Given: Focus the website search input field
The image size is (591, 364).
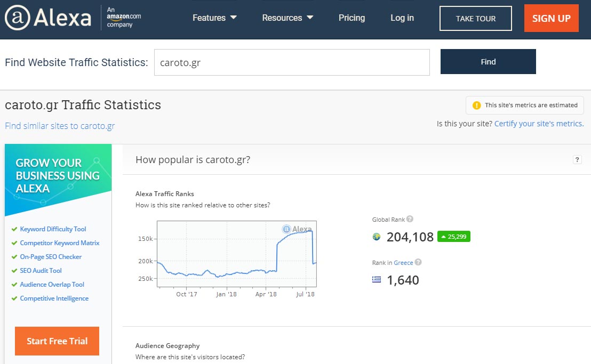Looking at the screenshot, I should click(292, 62).
